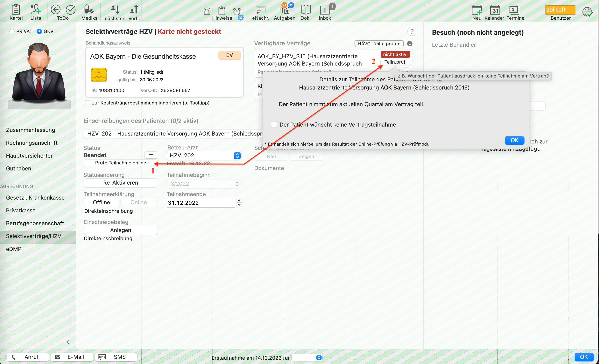The height and width of the screenshot is (364, 599).
Task: Click the EV badge on insurance card
Action: tap(229, 55)
